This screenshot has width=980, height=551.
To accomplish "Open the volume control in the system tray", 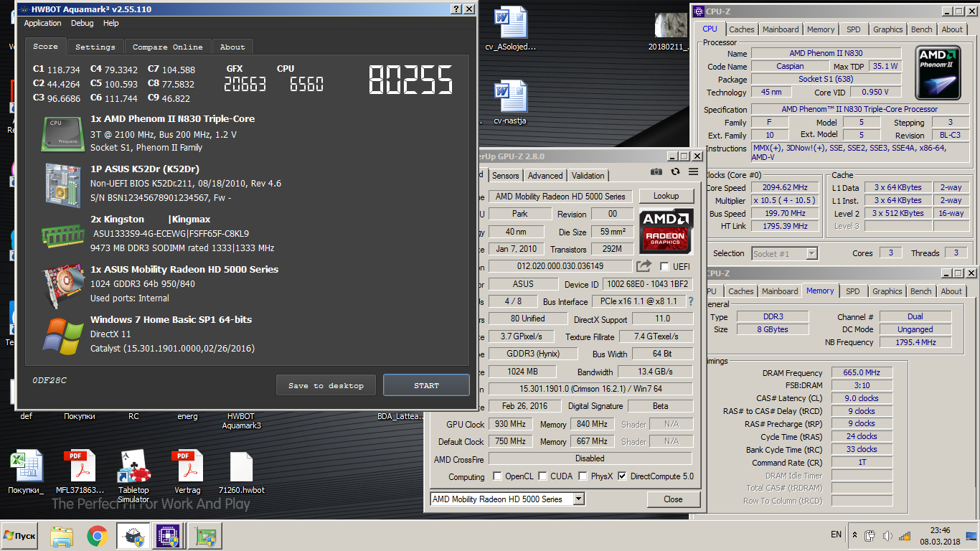I will (x=887, y=535).
